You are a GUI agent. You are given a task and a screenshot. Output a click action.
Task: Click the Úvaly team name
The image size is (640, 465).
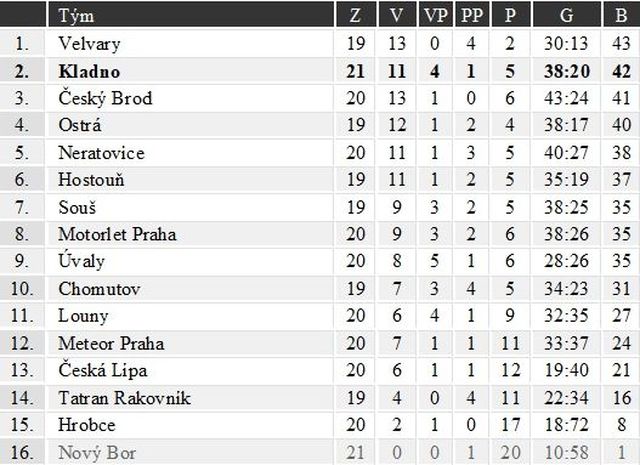(82, 261)
